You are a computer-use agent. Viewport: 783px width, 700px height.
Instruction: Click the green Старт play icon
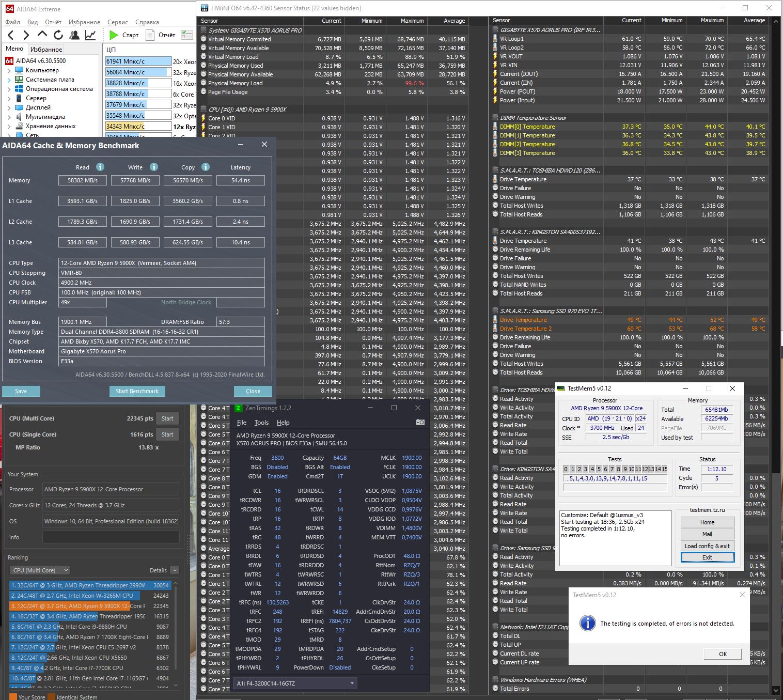point(114,35)
